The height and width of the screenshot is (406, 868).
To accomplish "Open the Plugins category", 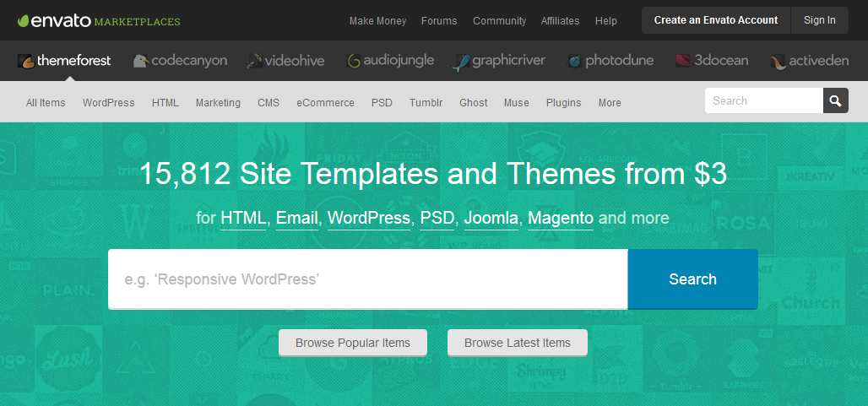I will pyautogui.click(x=563, y=103).
